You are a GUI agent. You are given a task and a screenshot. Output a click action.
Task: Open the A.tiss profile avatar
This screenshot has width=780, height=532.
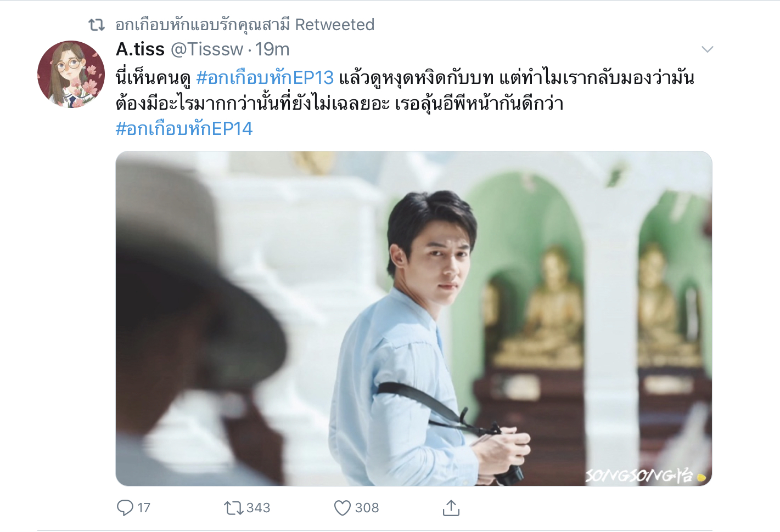coord(71,74)
